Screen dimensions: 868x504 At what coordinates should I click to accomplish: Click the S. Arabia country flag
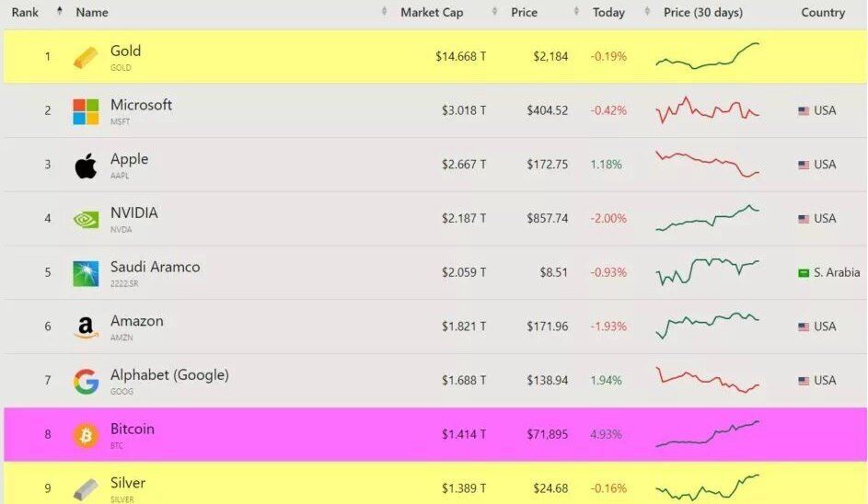[804, 273]
